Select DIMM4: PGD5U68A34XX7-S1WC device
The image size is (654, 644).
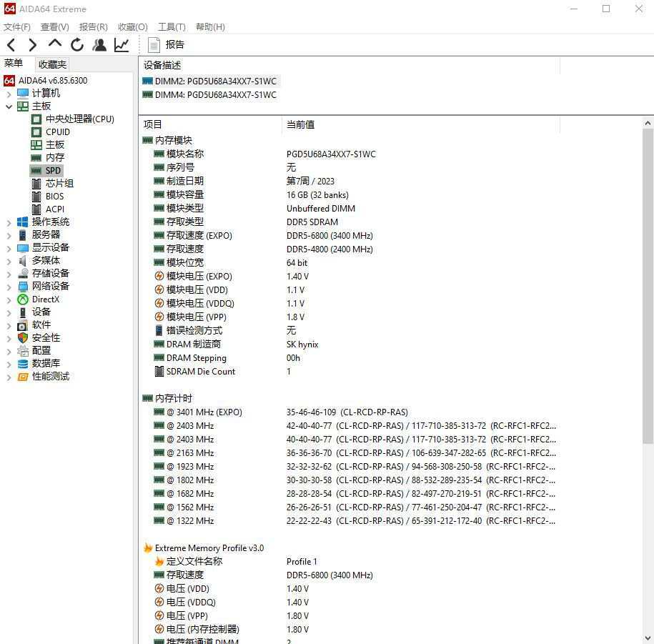coord(210,95)
